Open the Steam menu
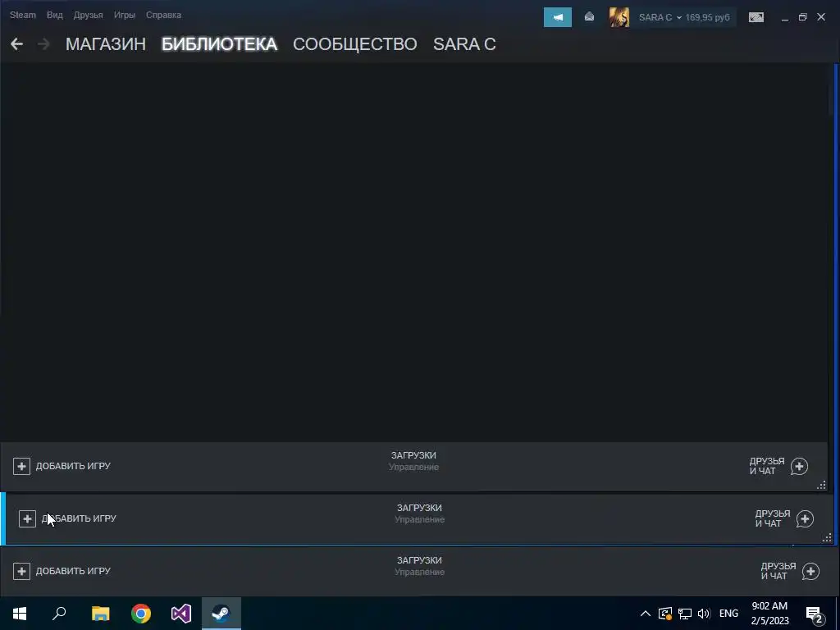Viewport: 840px width, 630px height. click(x=22, y=15)
